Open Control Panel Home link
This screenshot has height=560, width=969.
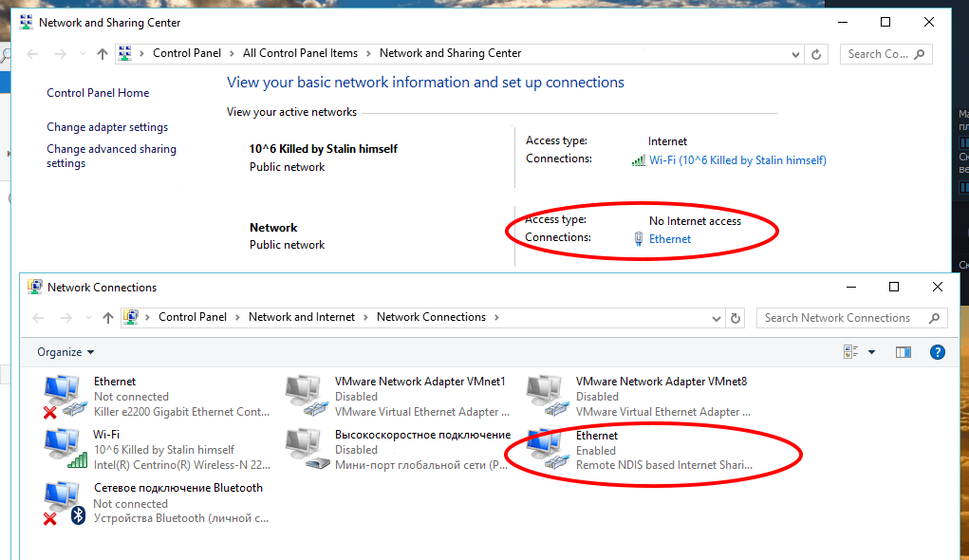coord(98,93)
